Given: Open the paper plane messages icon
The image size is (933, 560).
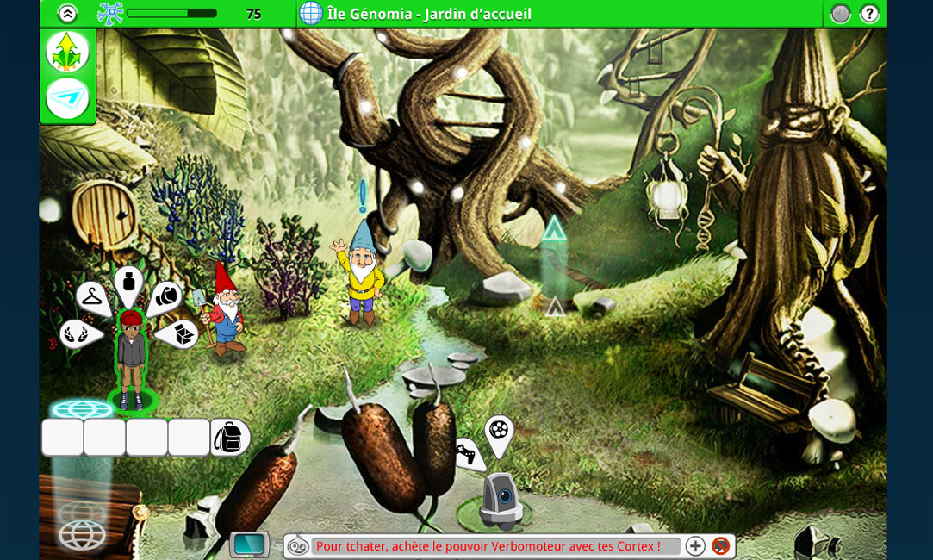Looking at the screenshot, I should (67, 98).
